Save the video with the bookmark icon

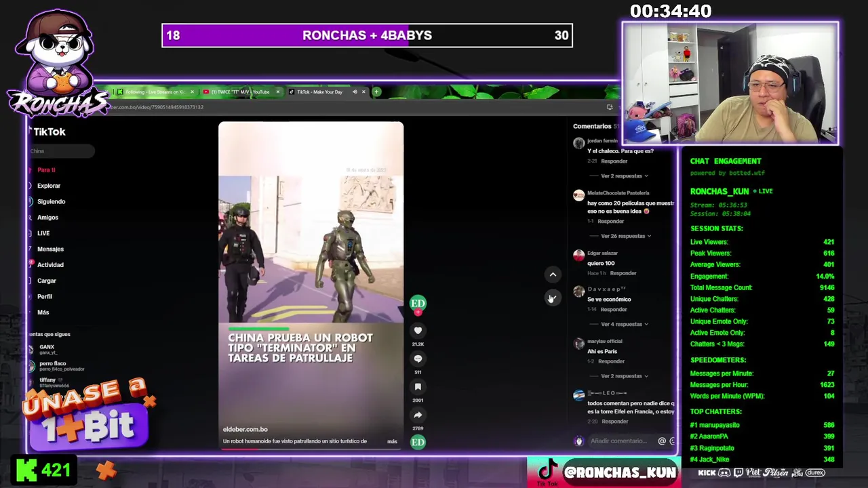[418, 387]
